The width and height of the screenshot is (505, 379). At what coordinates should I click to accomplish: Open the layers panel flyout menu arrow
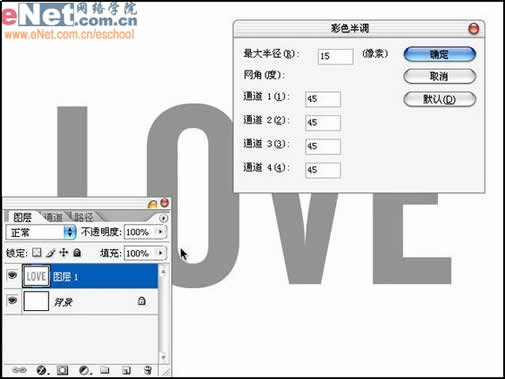(x=163, y=218)
